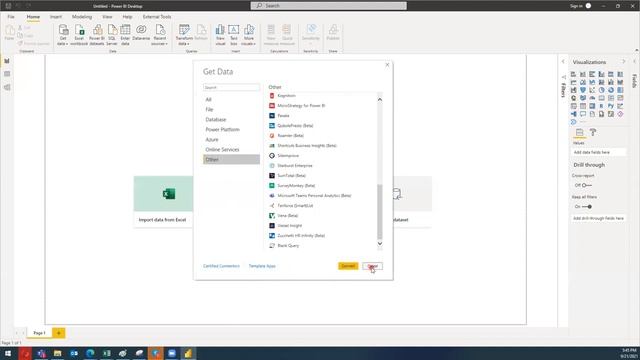Image resolution: width=640 pixels, height=360 pixels.
Task: Switch to Model view in left sidebar
Action: (7, 87)
